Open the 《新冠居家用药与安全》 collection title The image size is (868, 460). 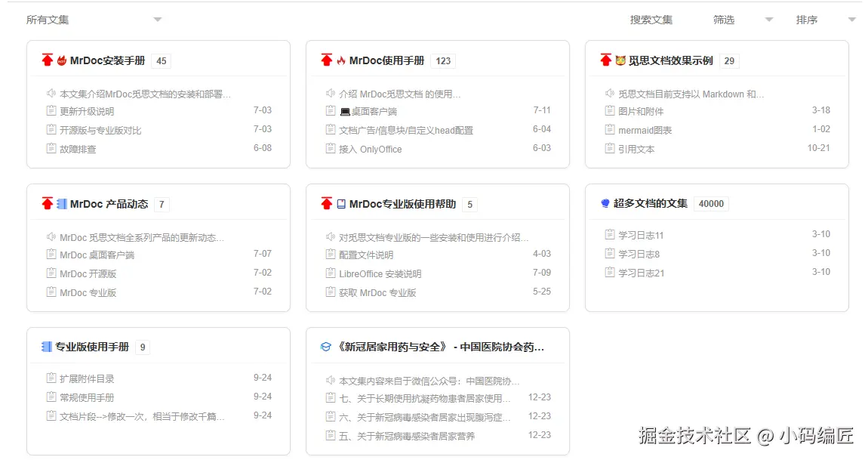coord(441,347)
